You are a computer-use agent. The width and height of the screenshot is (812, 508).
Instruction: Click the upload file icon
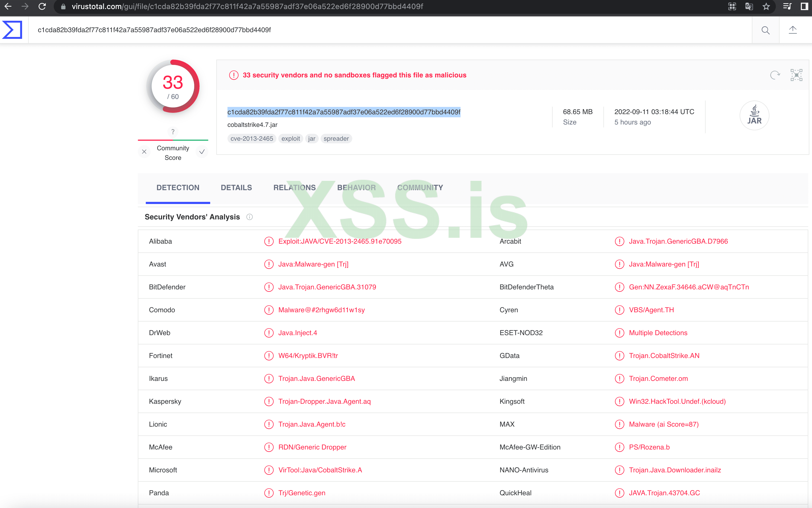click(x=793, y=30)
